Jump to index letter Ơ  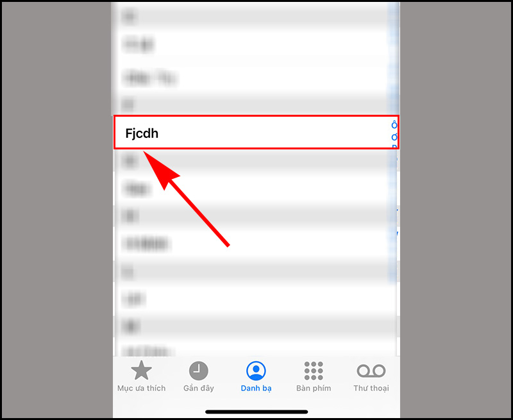click(x=394, y=137)
